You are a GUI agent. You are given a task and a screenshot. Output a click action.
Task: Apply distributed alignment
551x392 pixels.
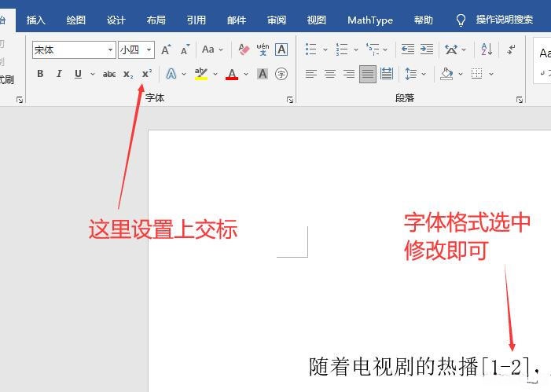387,74
